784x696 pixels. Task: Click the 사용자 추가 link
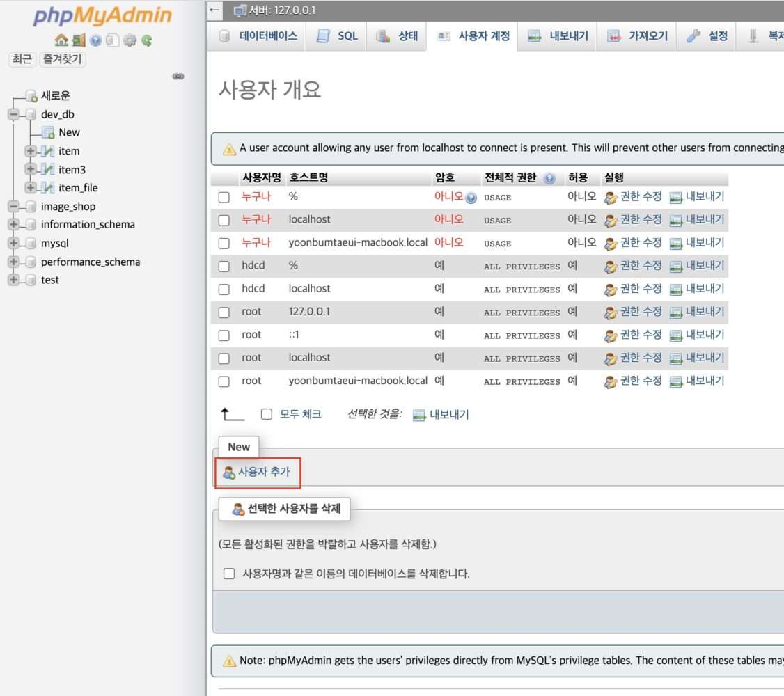[x=263, y=472]
